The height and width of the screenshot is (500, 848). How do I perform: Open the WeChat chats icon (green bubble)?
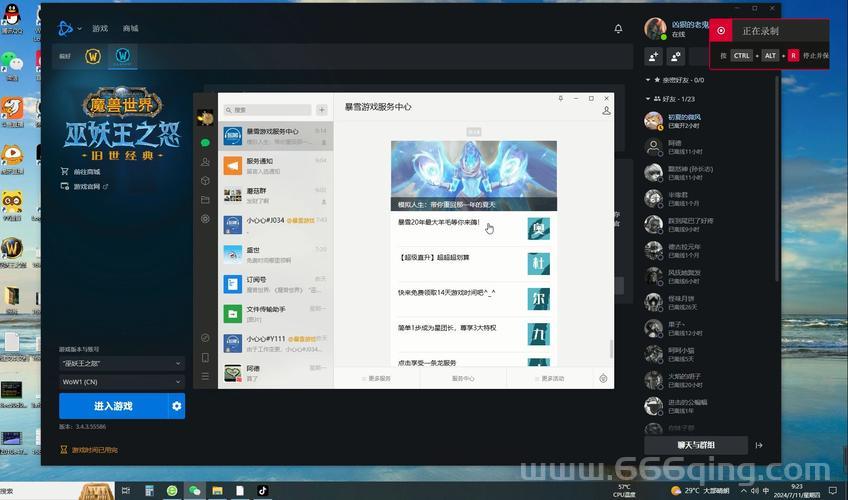click(205, 143)
